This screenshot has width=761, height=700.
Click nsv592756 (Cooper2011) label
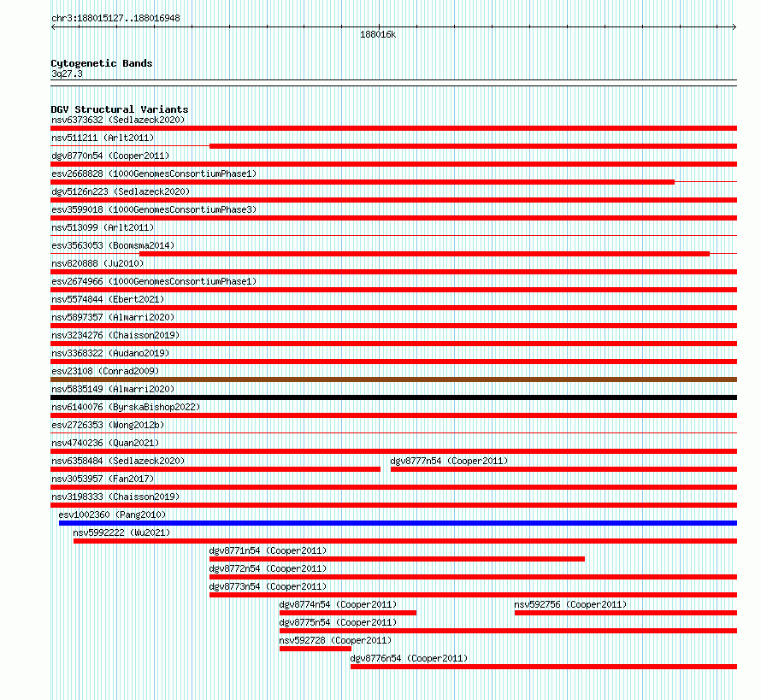pyautogui.click(x=570, y=604)
